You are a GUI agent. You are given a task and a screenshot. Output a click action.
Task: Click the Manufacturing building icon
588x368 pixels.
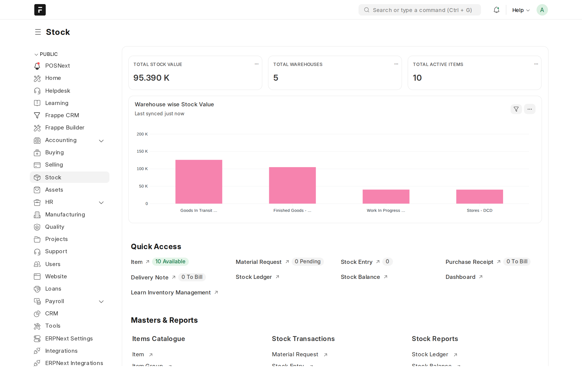37,215
